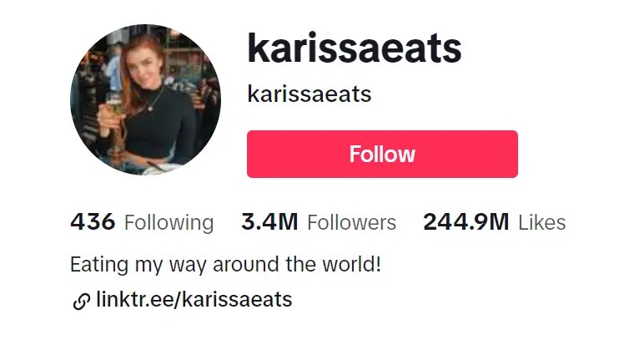This screenshot has height=340, width=644.
Task: Click the bold karissaeats username heading
Action: 354,48
